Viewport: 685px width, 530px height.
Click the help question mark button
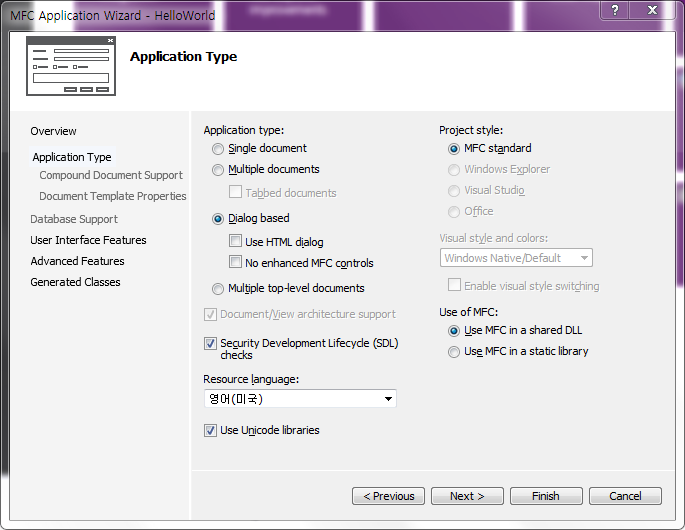pos(615,10)
